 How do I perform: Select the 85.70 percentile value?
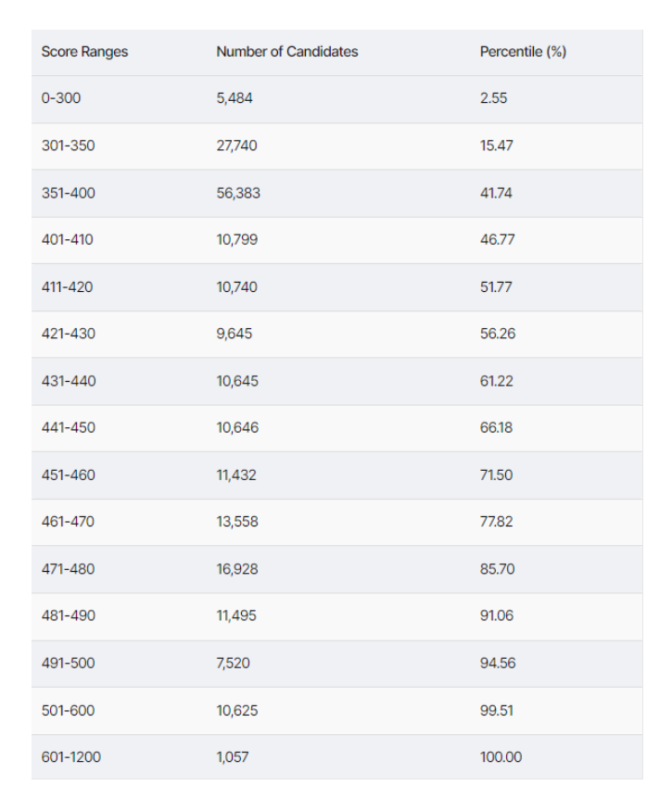click(497, 569)
